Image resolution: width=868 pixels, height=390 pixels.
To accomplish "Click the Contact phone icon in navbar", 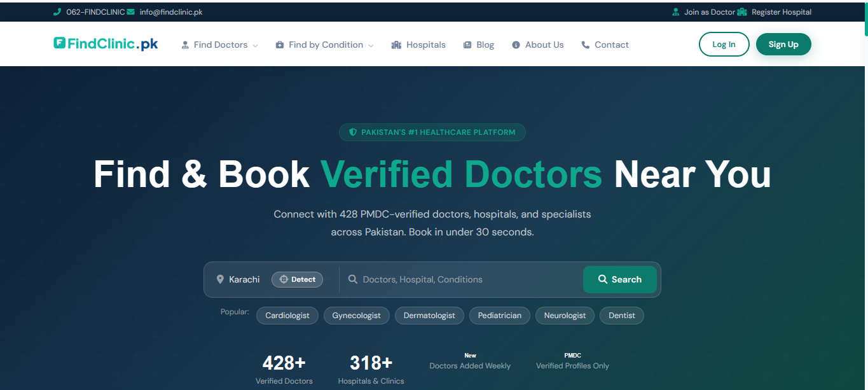I will click(x=586, y=45).
